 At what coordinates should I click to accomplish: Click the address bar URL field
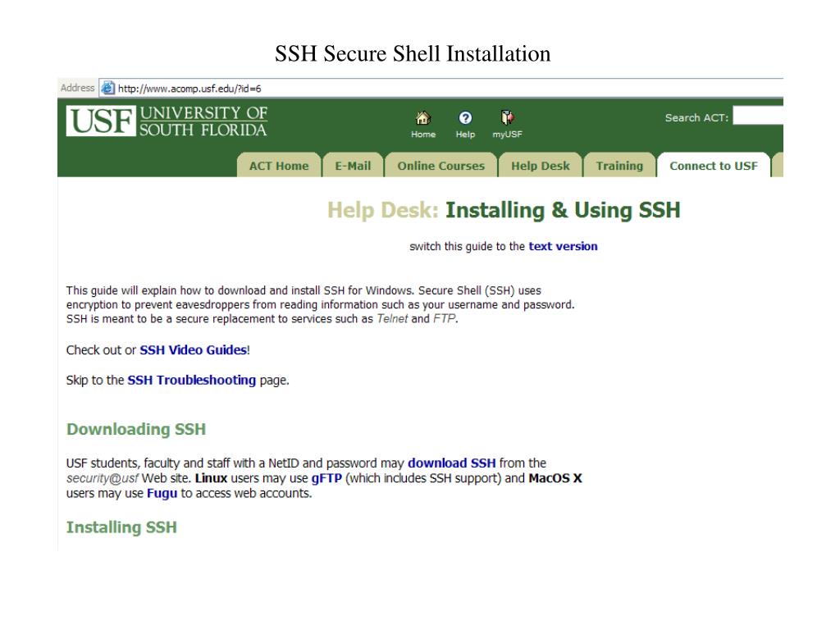(441, 88)
